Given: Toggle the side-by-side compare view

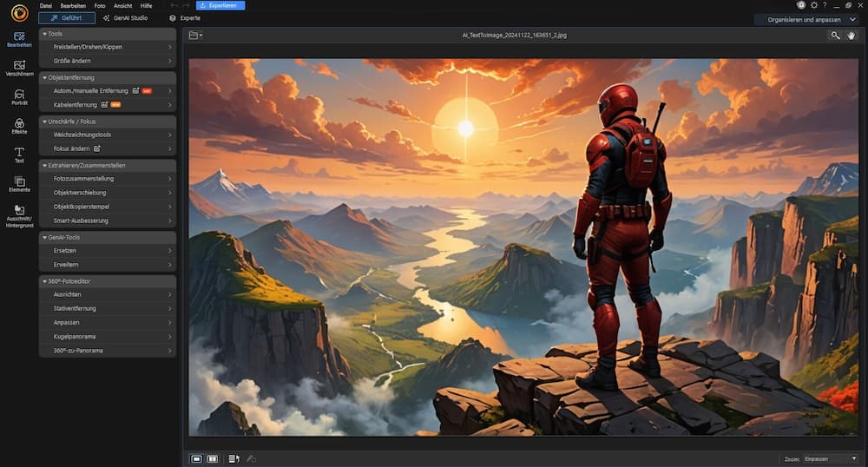Looking at the screenshot, I should 213,458.
